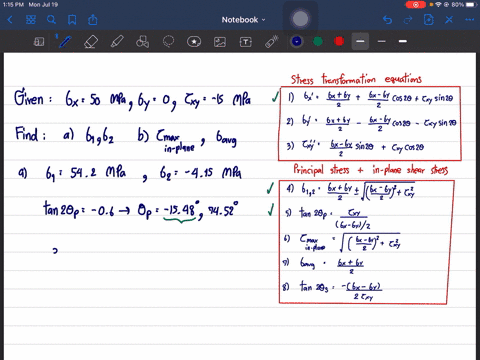This screenshot has height=360, width=480.
Task: Bookmark the current page
Action: point(72,20)
